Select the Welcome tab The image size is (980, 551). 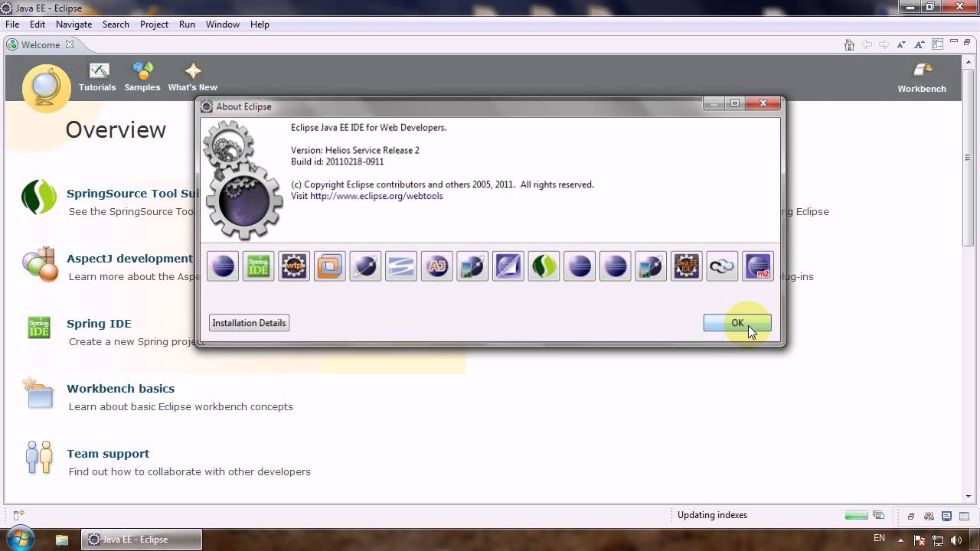(40, 44)
